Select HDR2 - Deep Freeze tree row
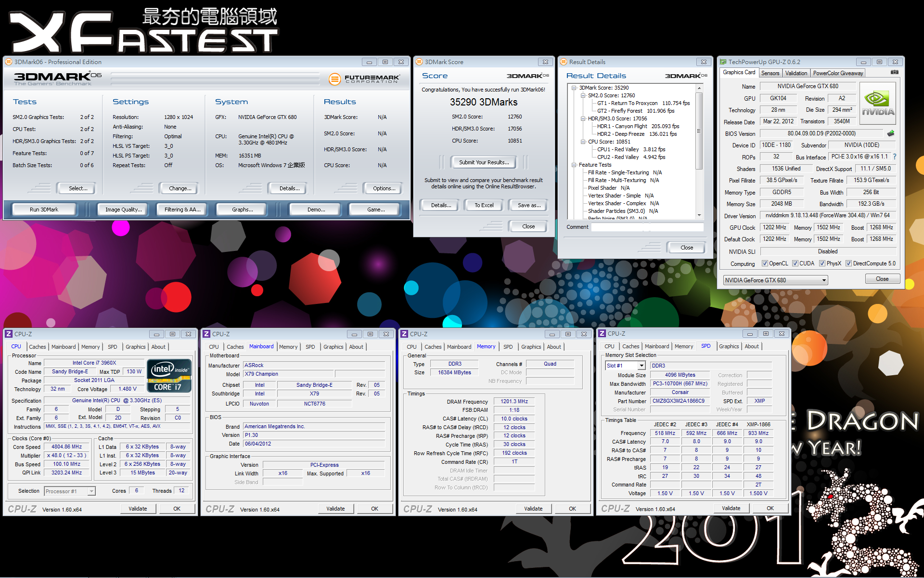 (637, 134)
